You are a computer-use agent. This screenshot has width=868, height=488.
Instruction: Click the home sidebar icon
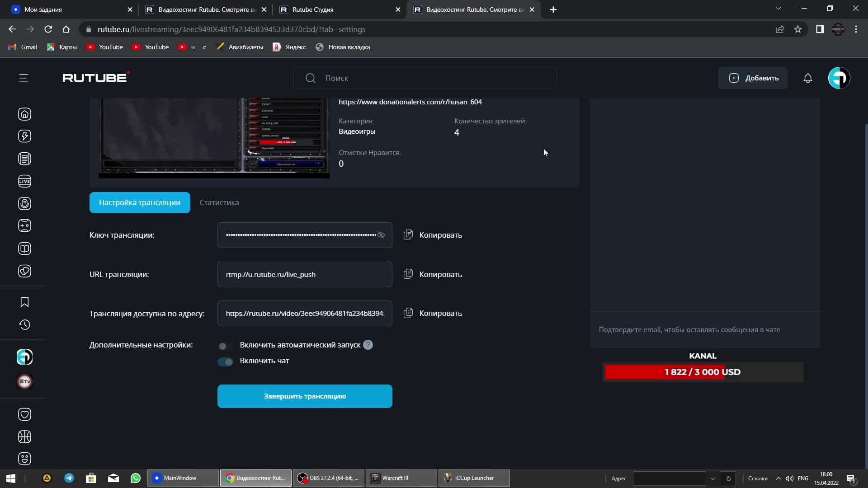(x=24, y=114)
